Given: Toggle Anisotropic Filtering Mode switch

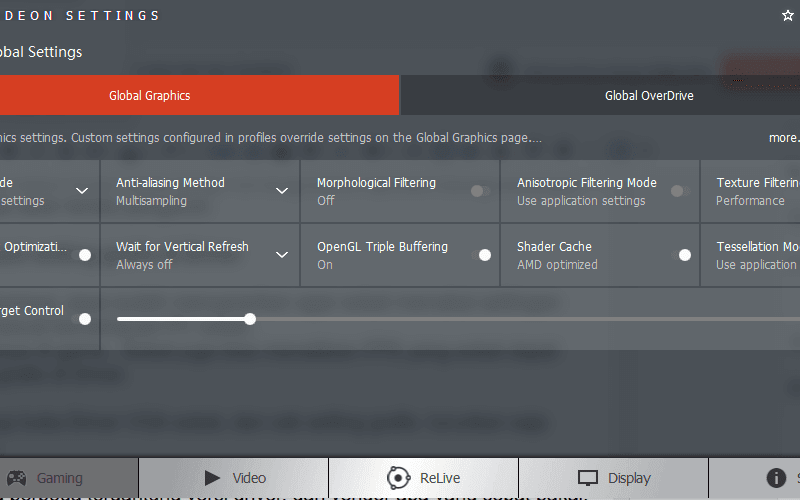Looking at the screenshot, I should [680, 191].
